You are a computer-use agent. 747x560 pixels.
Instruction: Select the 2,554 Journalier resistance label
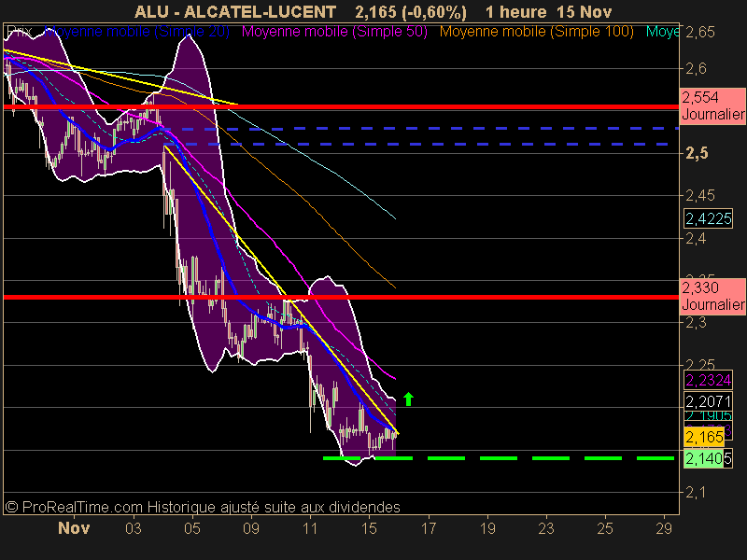pos(712,106)
